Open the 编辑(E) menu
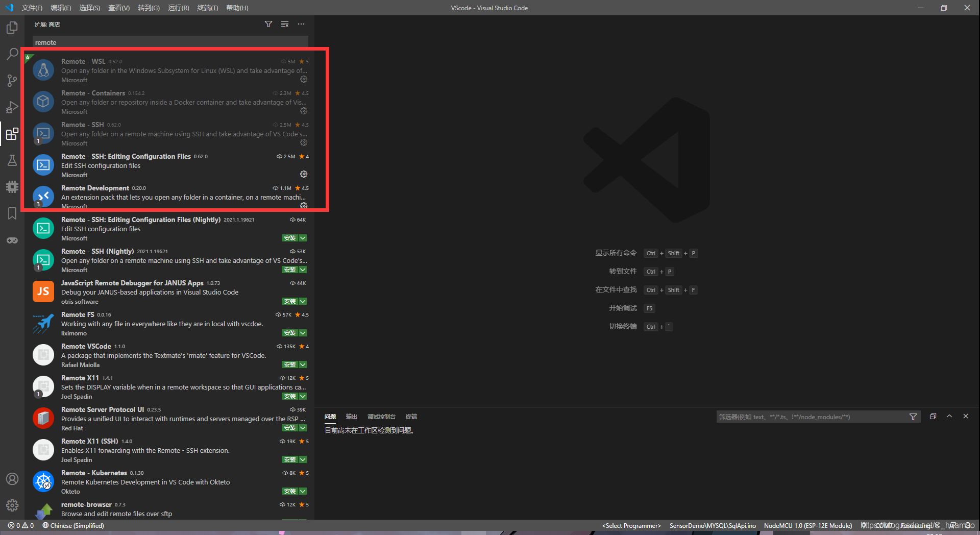The width and height of the screenshot is (980, 535). tap(61, 8)
